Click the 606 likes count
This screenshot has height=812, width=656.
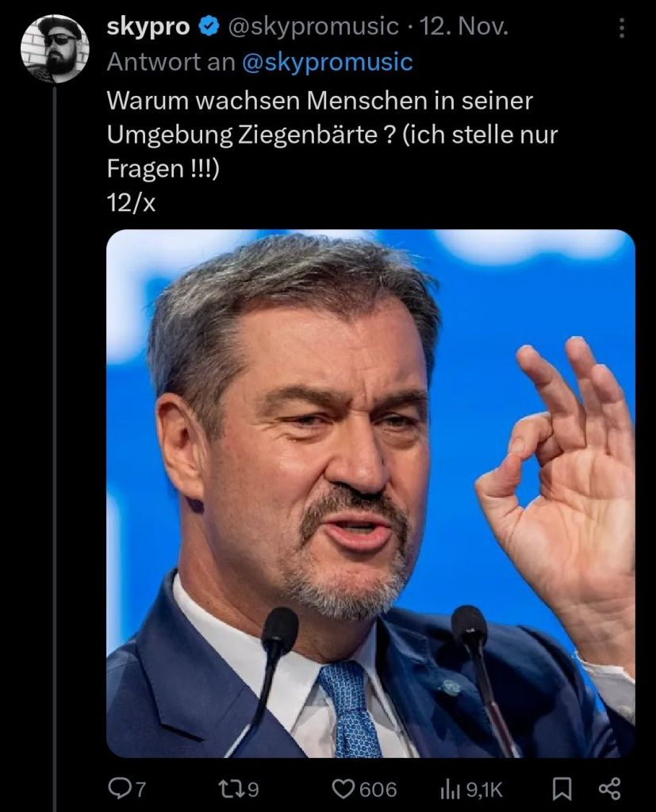pyautogui.click(x=378, y=790)
